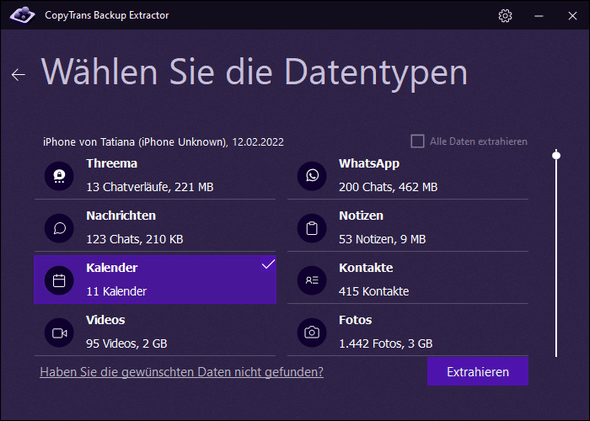The image size is (590, 421).
Task: Open settings via the gear icon
Action: [505, 16]
